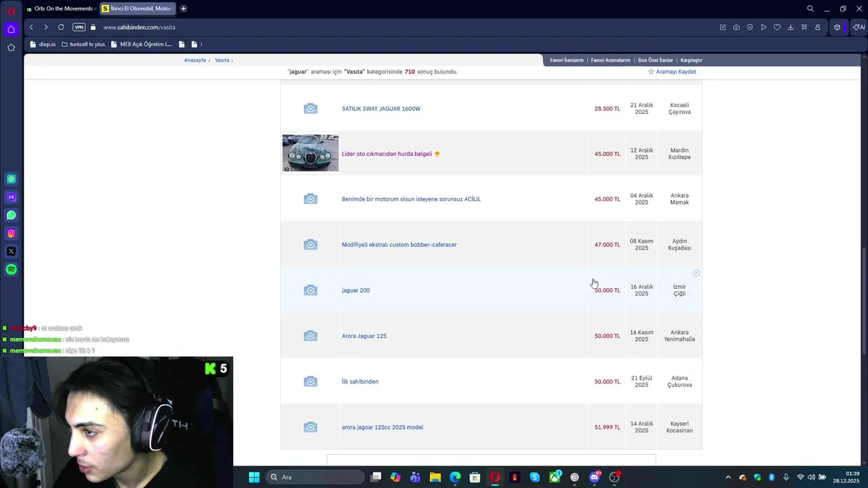Open the snapshot camera icon in toolbar
The height and width of the screenshot is (488, 868).
pyautogui.click(x=736, y=27)
